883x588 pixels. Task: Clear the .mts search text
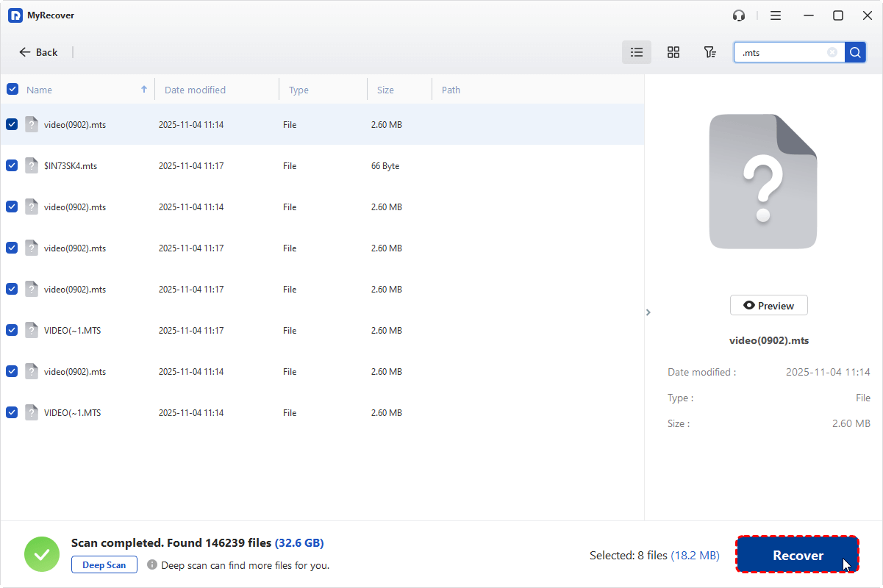click(x=832, y=52)
